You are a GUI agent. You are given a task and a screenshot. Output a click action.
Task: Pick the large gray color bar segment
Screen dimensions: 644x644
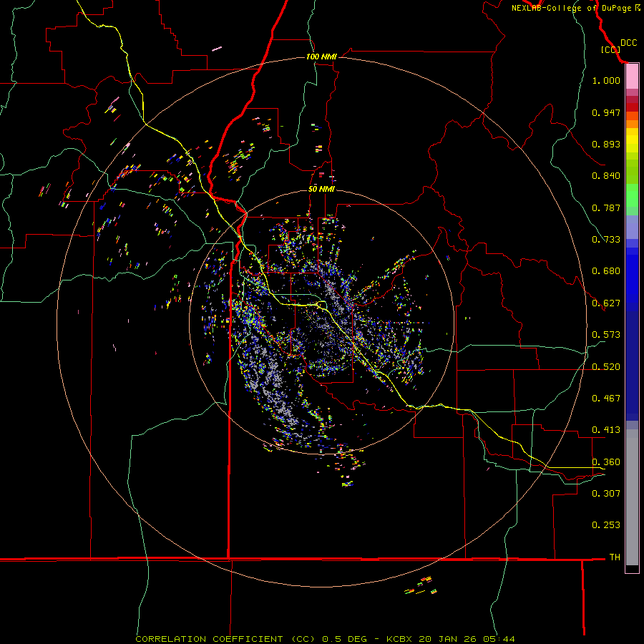point(632,497)
